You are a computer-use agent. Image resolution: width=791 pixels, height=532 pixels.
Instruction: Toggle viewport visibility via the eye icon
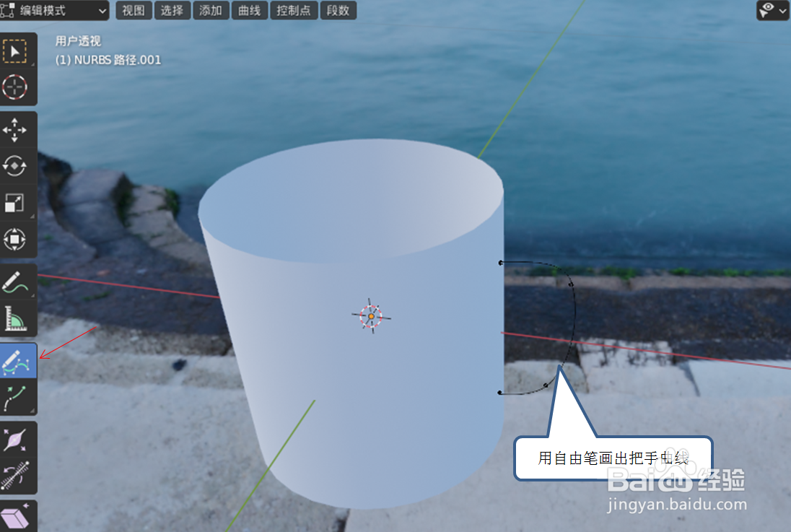pos(766,10)
